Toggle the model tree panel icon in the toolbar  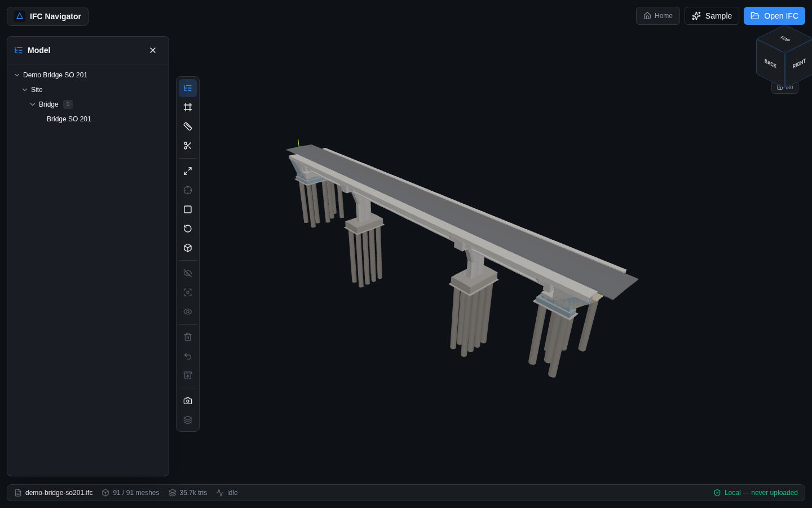coord(188,88)
